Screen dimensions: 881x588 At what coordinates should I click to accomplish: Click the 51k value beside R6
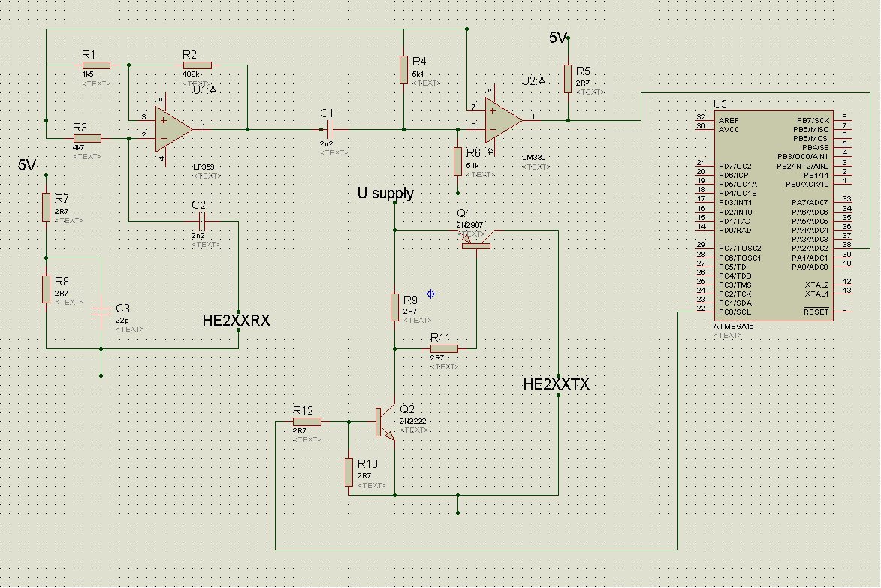point(472,166)
